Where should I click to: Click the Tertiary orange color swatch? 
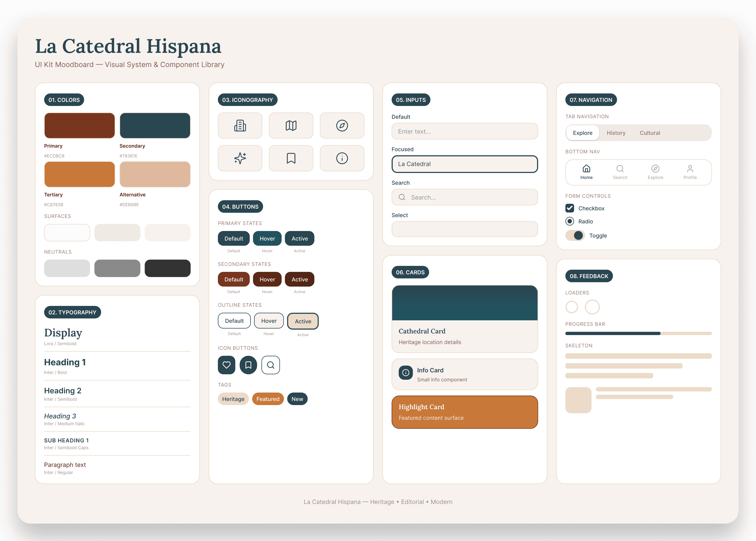[79, 174]
